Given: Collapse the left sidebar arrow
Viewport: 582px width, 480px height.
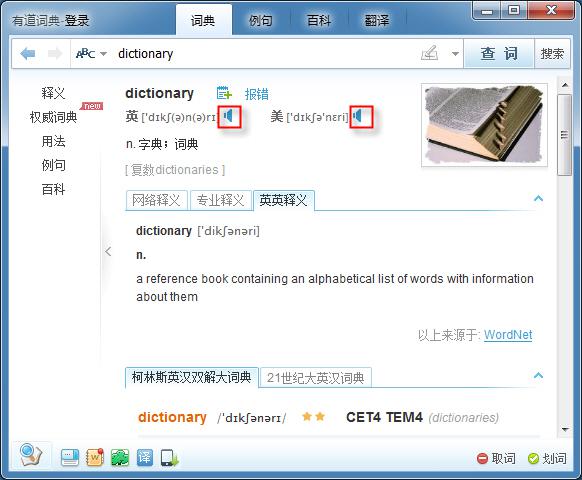Looking at the screenshot, I should pyautogui.click(x=108, y=251).
